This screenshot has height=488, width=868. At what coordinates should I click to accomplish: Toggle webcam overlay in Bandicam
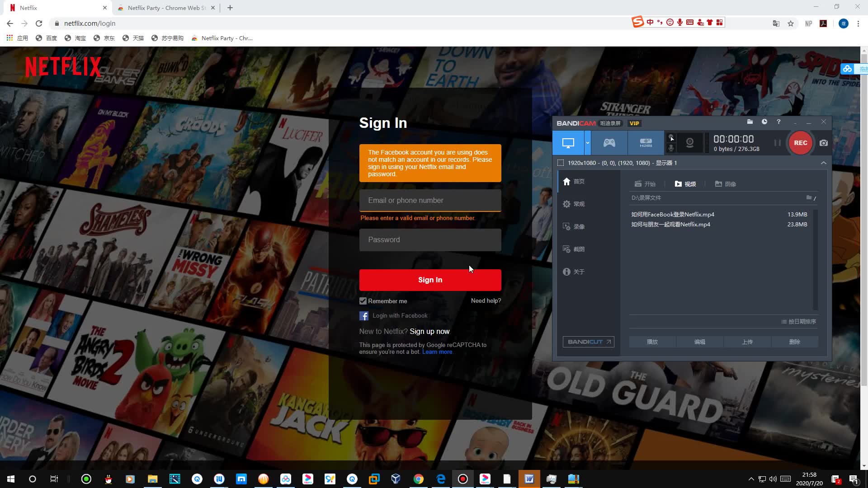690,143
